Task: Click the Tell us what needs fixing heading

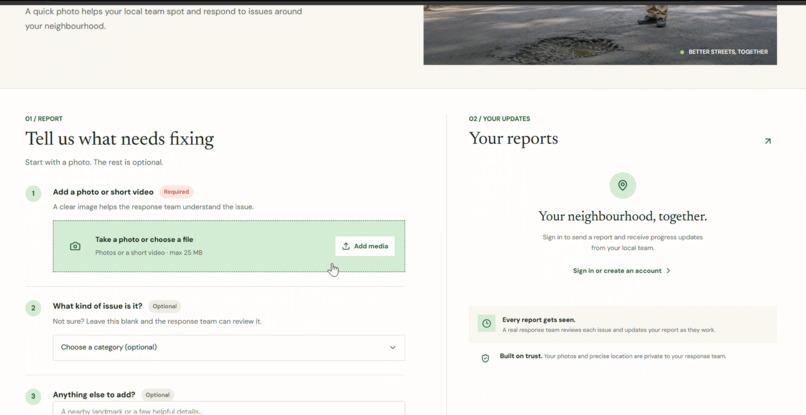Action: point(120,139)
